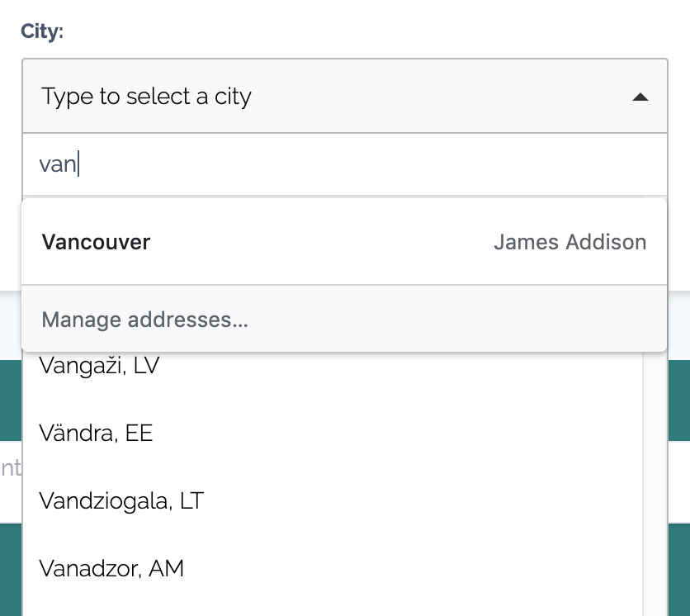
Task: Click the upward-pointing arrow in the city selector
Action: click(x=641, y=97)
